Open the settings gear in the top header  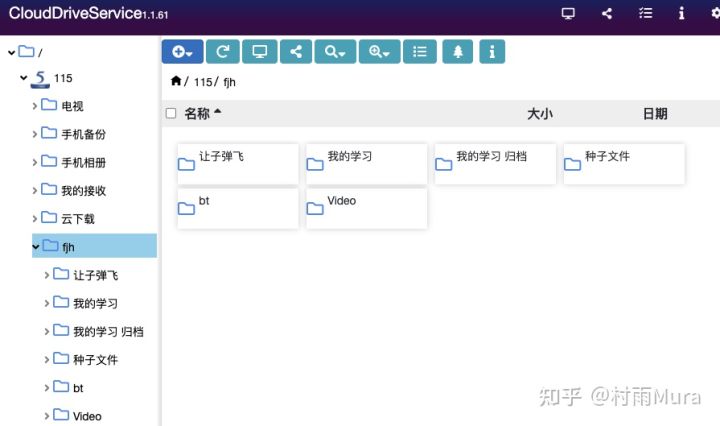(715, 13)
